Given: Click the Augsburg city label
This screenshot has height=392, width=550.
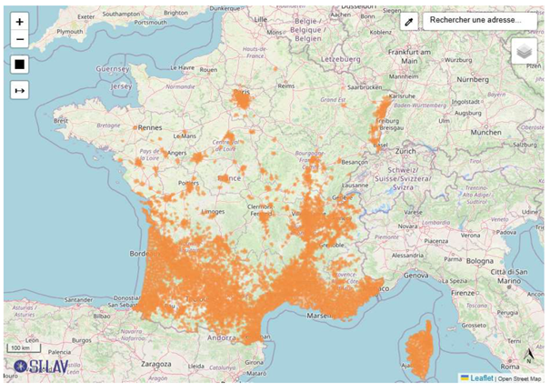Looking at the screenshot, I should tap(468, 113).
